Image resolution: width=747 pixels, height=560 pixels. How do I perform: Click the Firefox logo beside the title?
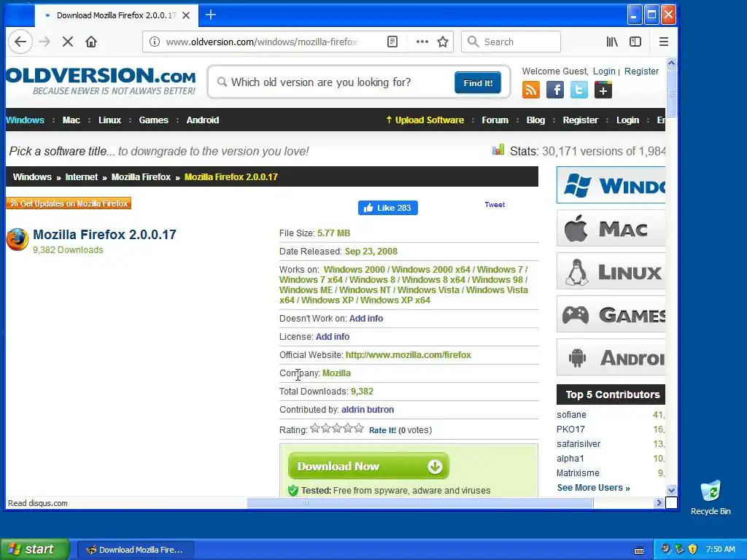click(18, 239)
